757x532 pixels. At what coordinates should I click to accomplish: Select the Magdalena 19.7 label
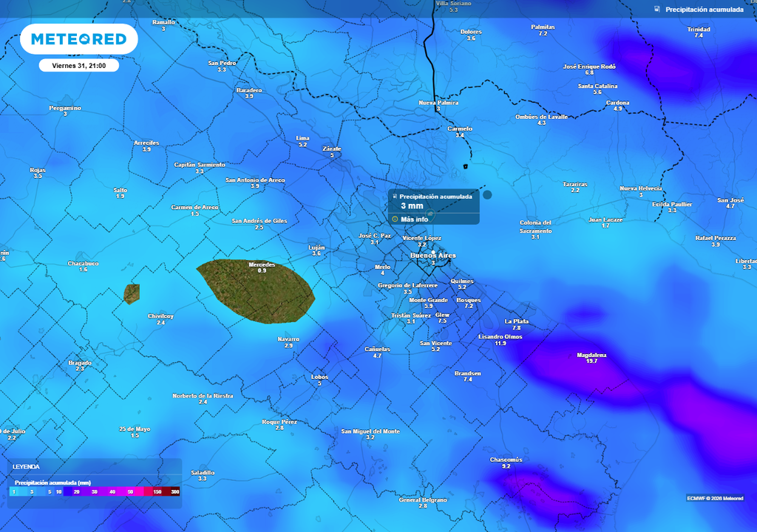point(591,358)
